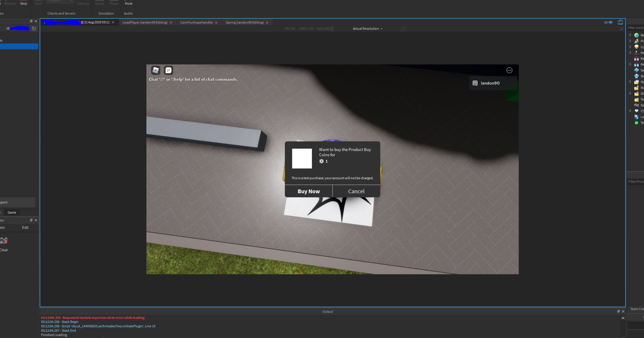
Task: Switch to the LoadPlayer script tab
Action: coord(145,22)
